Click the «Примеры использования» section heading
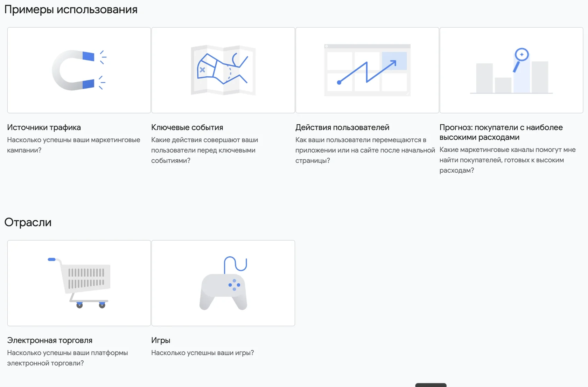This screenshot has height=387, width=588. pos(71,9)
